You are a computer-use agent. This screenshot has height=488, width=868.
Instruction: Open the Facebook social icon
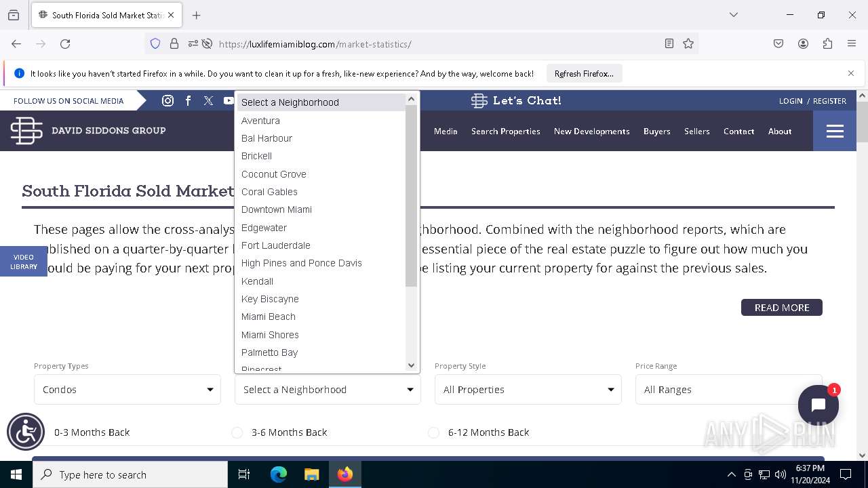tap(189, 100)
